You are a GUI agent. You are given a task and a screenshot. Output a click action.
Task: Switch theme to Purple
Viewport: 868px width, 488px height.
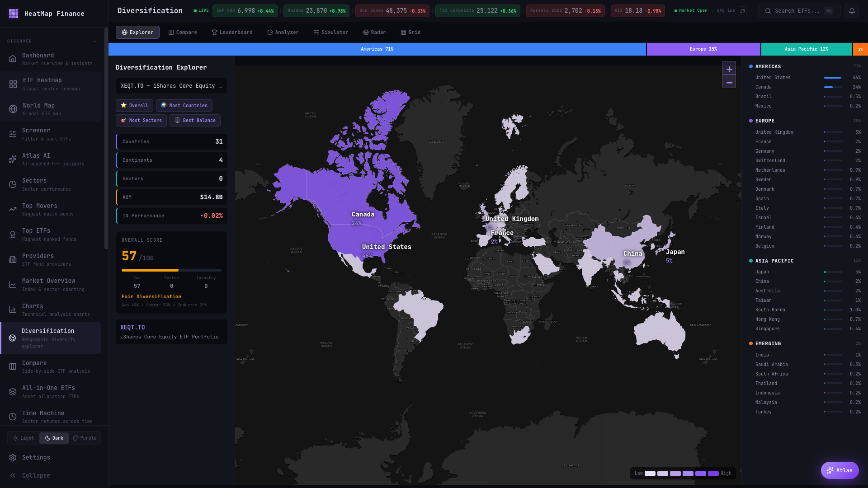coord(85,438)
